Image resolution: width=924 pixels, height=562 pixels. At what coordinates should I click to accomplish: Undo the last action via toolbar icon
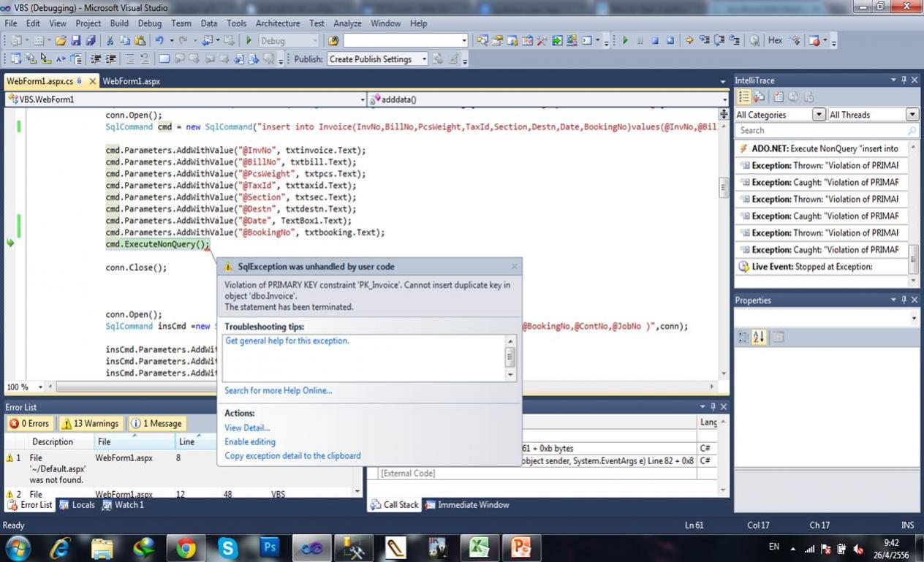159,41
